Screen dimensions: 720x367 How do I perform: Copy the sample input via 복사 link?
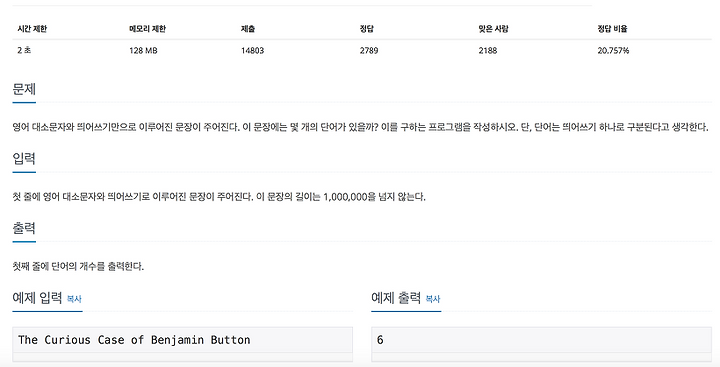tap(74, 299)
